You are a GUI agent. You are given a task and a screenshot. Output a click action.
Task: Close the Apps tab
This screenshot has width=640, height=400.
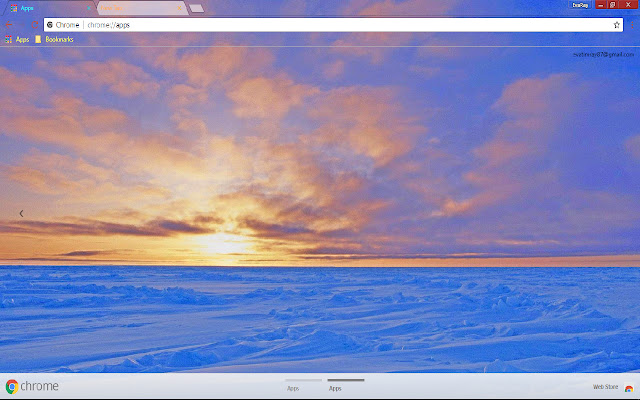(89, 8)
